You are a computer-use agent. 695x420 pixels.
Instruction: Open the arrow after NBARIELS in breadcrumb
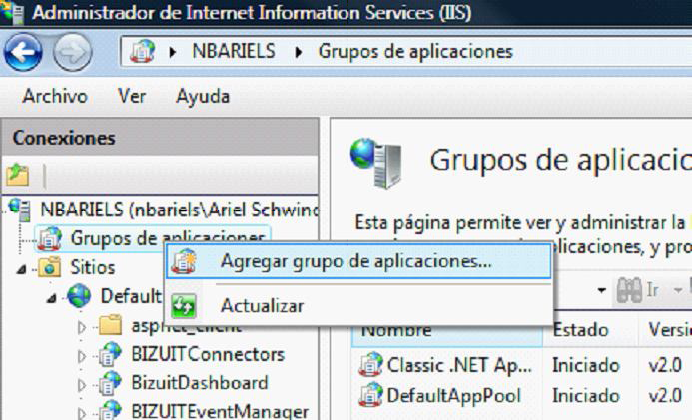(299, 52)
